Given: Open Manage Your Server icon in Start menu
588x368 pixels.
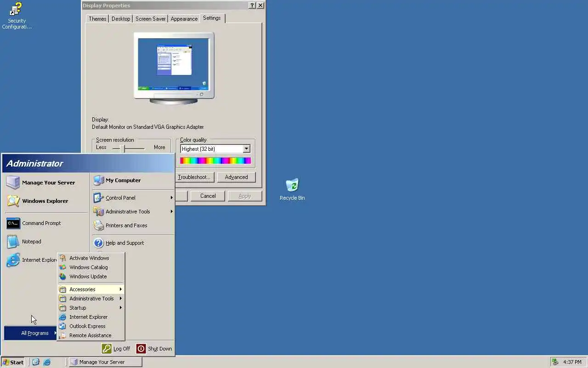Looking at the screenshot, I should click(x=13, y=183).
